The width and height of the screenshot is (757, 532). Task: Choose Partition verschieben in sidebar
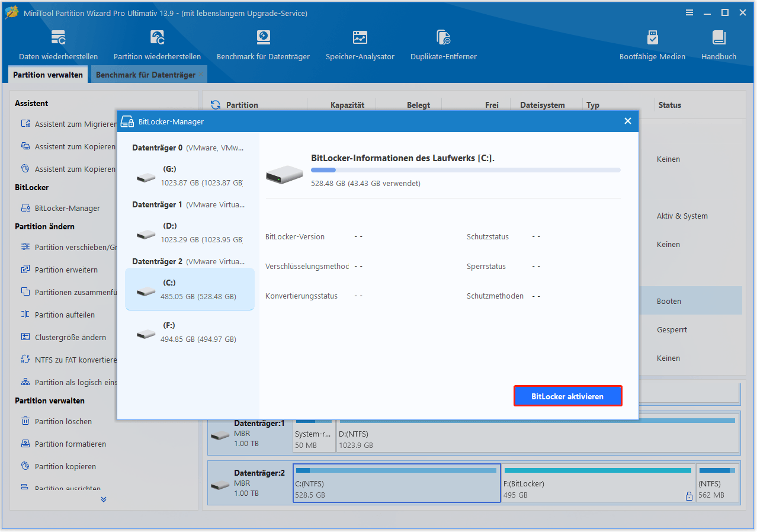point(69,247)
